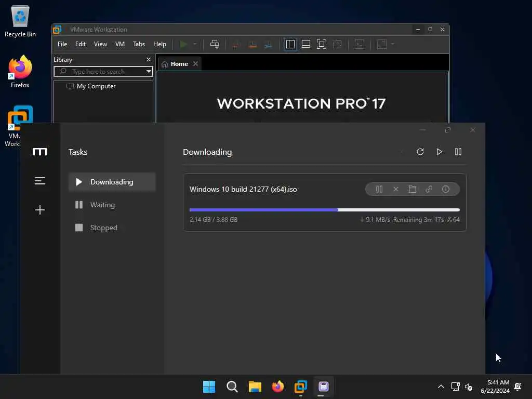The image size is (532, 399).
Task: Open folder of Windows 10 iso download
Action: click(412, 189)
